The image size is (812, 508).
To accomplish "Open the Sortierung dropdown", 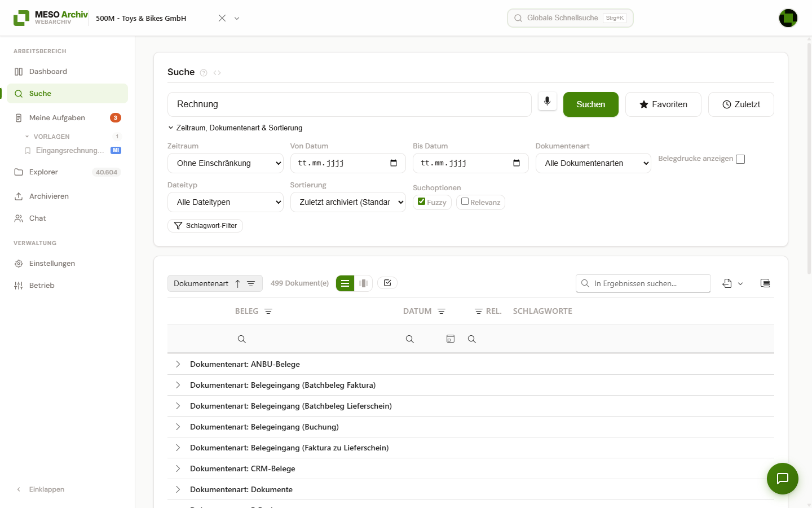I will (x=348, y=202).
